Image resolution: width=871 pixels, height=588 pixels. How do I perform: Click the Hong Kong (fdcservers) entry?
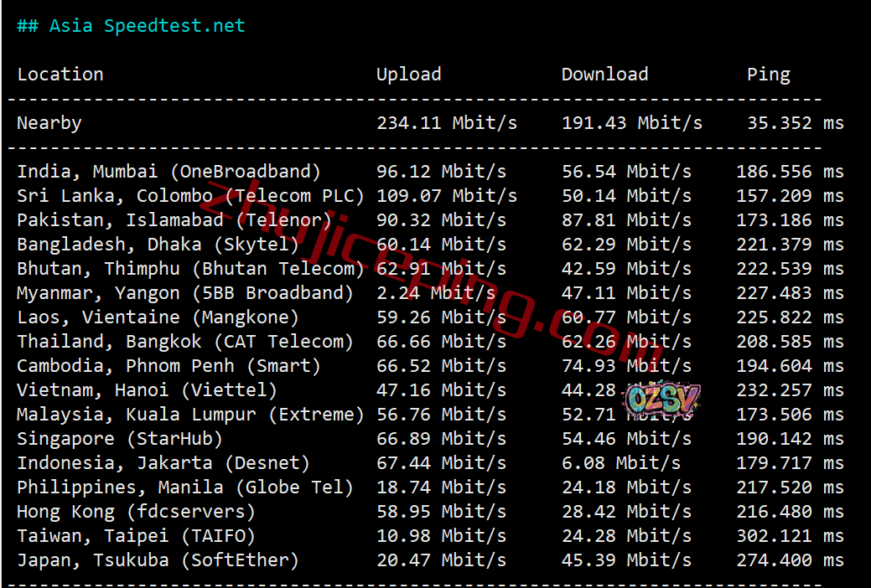tap(136, 512)
